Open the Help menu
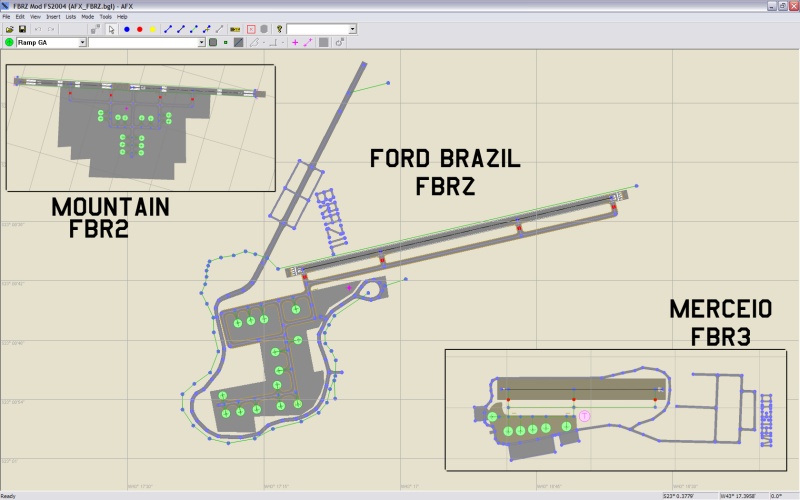This screenshot has height=500, width=800. click(x=122, y=16)
